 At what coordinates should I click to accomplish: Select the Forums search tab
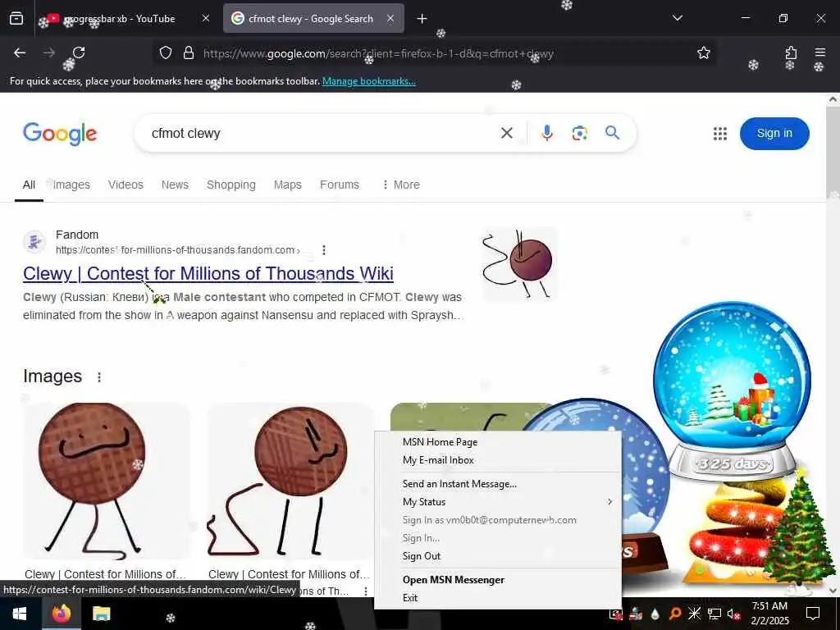coord(339,185)
